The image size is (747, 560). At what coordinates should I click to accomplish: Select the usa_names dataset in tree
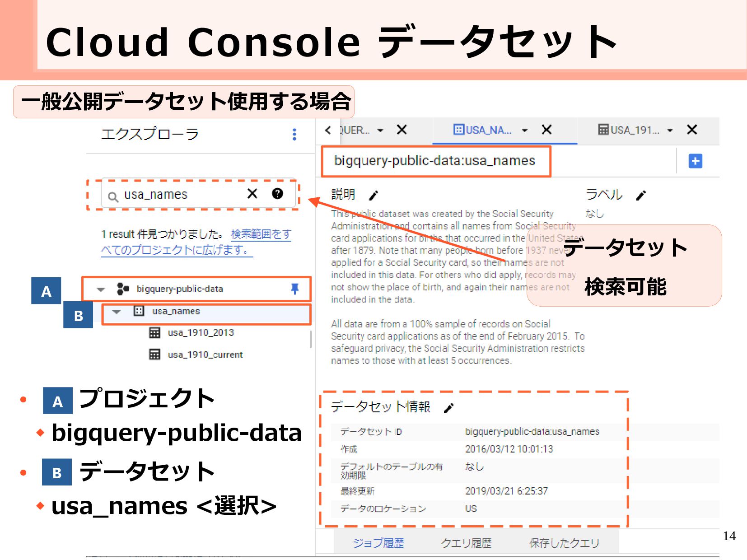pyautogui.click(x=207, y=314)
